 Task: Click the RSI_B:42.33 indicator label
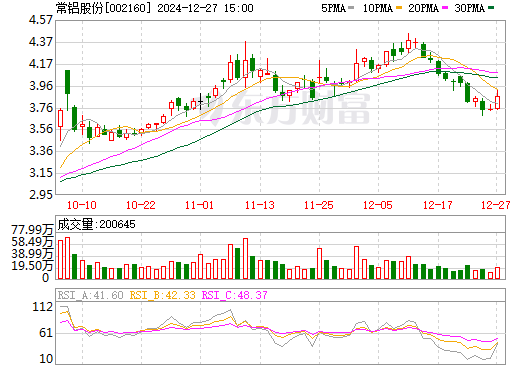click(162, 295)
